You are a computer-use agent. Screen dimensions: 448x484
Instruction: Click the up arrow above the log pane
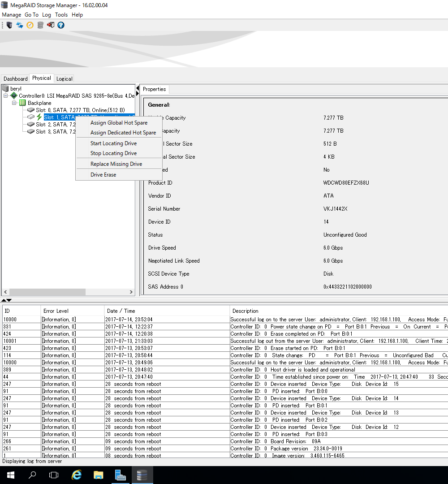(x=4, y=300)
